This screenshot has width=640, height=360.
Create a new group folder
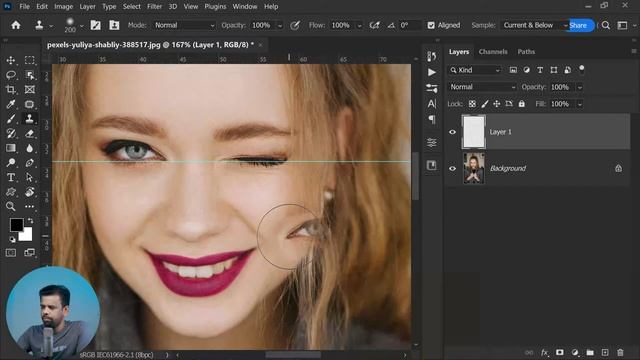click(x=590, y=352)
